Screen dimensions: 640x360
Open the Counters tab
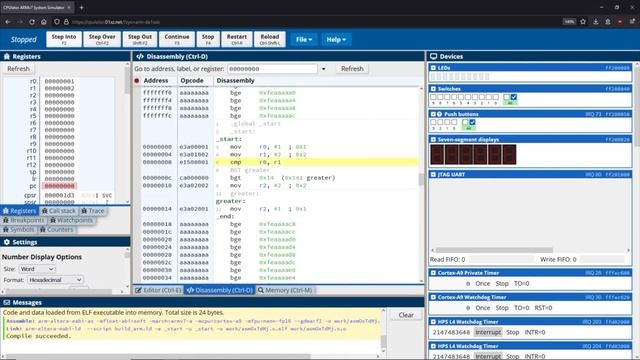pyautogui.click(x=57, y=229)
